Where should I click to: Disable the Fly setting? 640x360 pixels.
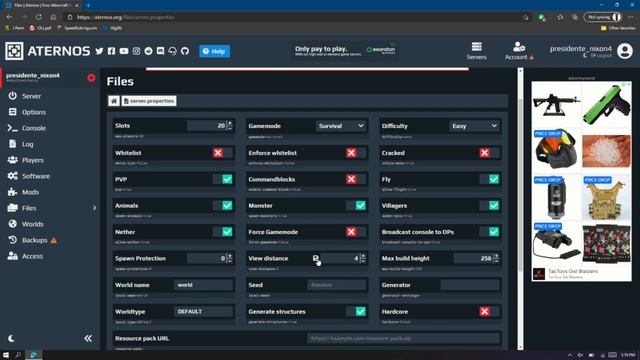(x=489, y=179)
